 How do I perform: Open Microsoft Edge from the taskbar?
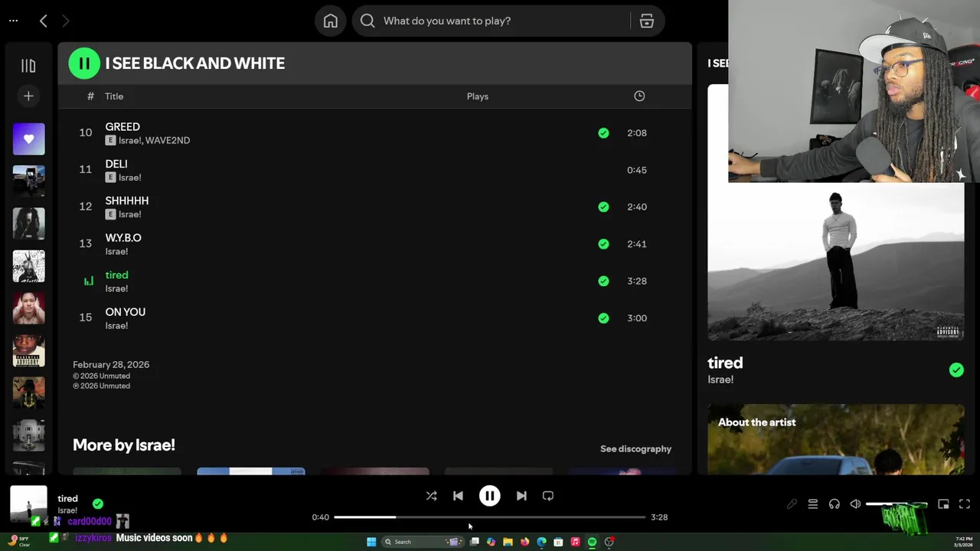click(x=541, y=542)
